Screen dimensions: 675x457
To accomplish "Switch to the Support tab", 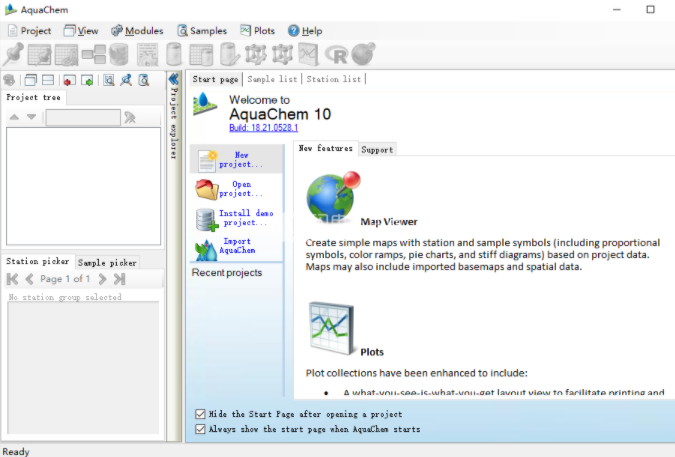I will (377, 149).
